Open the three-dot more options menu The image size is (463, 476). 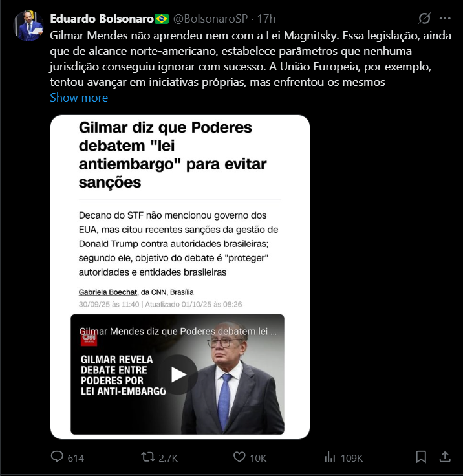pos(445,19)
